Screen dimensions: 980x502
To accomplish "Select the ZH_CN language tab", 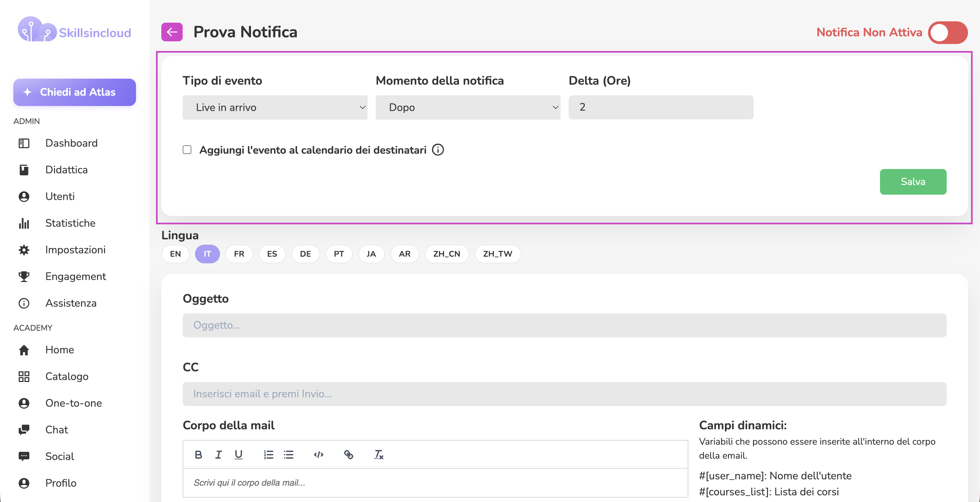I will tap(447, 254).
